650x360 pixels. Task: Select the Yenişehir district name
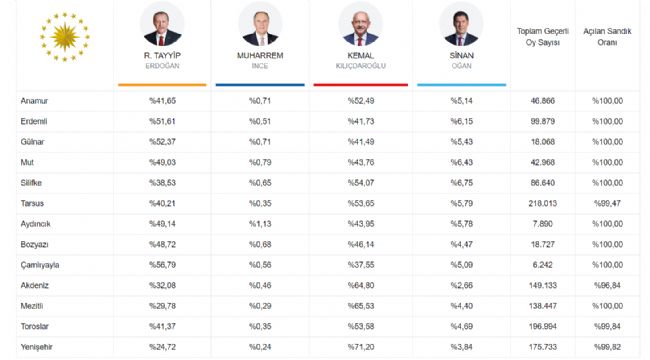(36, 347)
